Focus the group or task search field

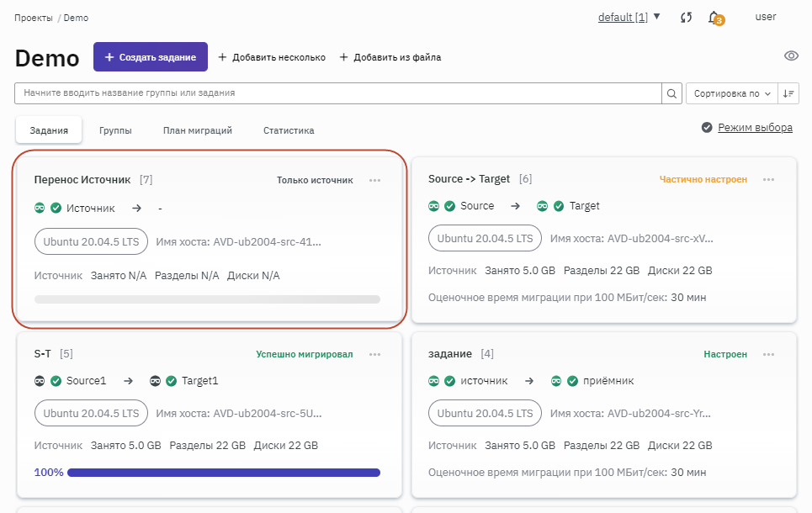pos(337,93)
